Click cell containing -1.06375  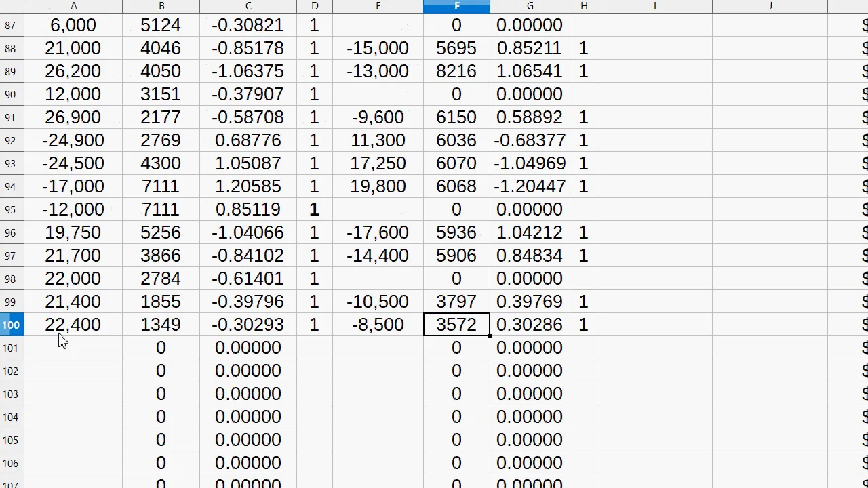248,71
